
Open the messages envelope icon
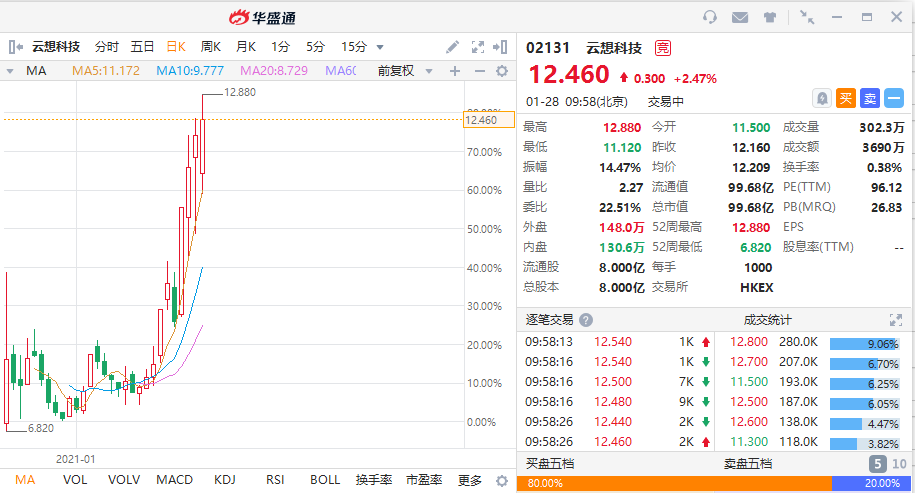(740, 17)
